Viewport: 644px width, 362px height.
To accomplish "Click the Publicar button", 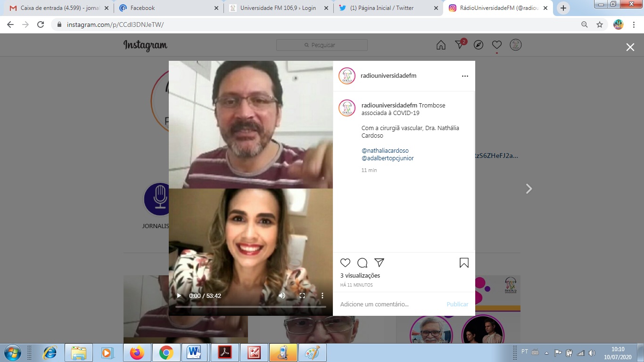I will (x=457, y=304).
